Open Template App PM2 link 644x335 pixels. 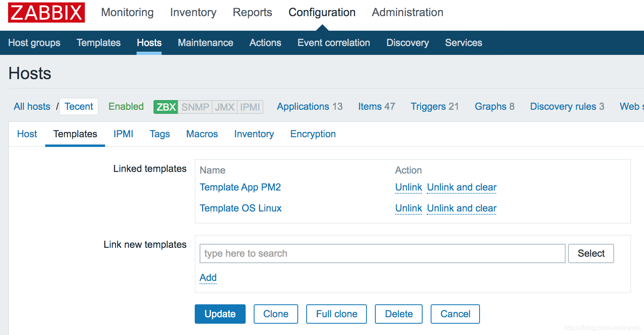240,187
